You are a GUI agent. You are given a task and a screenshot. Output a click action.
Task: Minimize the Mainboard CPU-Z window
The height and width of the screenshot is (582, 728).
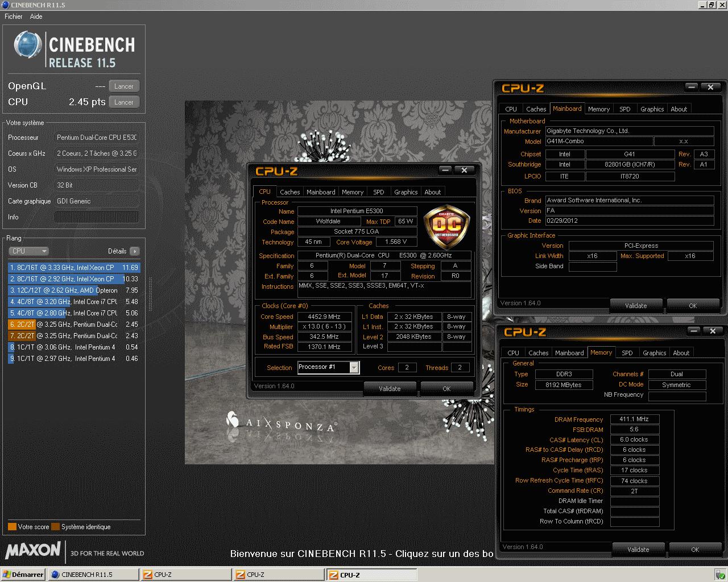[692, 87]
